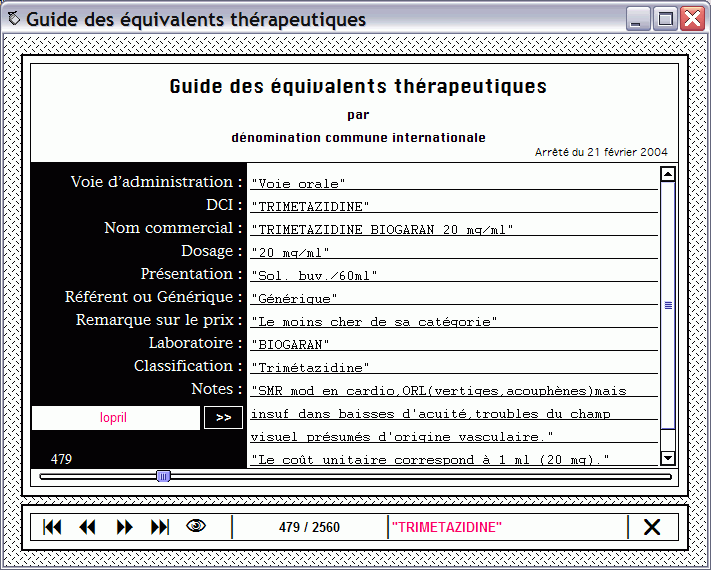Click the "Voie d'administration :" label
Screen dimensions: 711x570
156,181
